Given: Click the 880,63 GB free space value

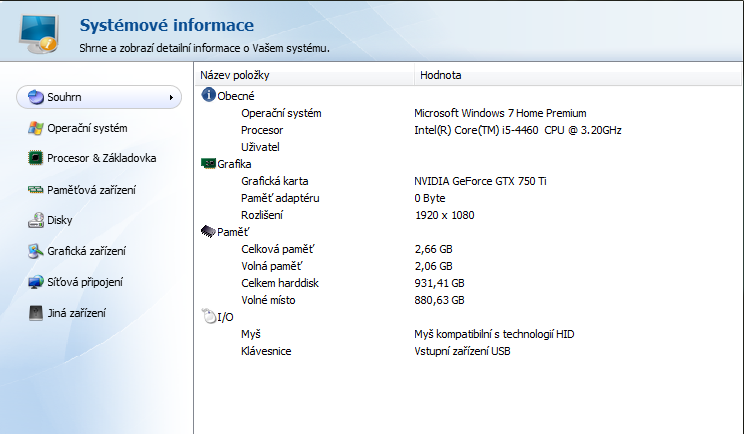Looking at the screenshot, I should (439, 300).
